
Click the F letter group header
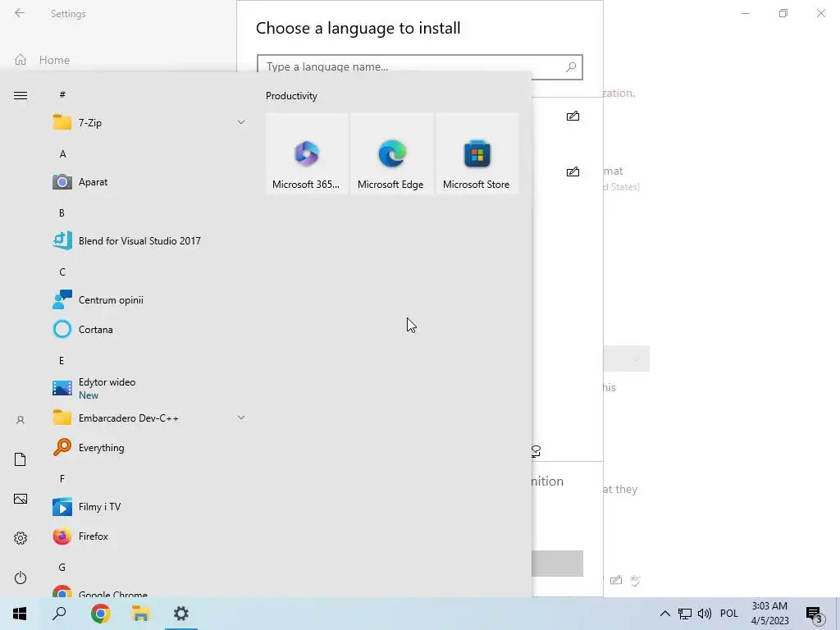pyautogui.click(x=62, y=478)
